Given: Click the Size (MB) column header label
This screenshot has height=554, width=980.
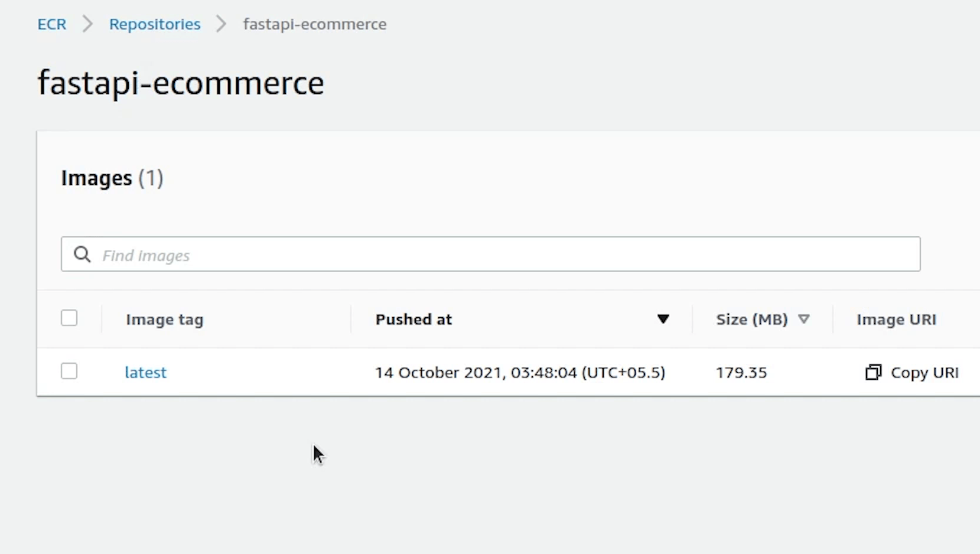Looking at the screenshot, I should click(x=751, y=320).
